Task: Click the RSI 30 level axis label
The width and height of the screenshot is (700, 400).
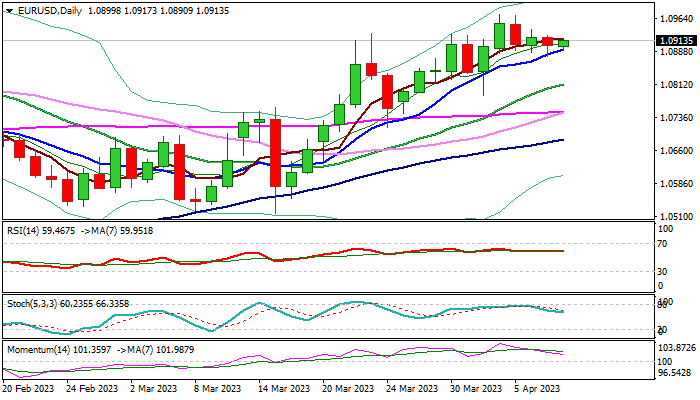Action: [x=662, y=271]
